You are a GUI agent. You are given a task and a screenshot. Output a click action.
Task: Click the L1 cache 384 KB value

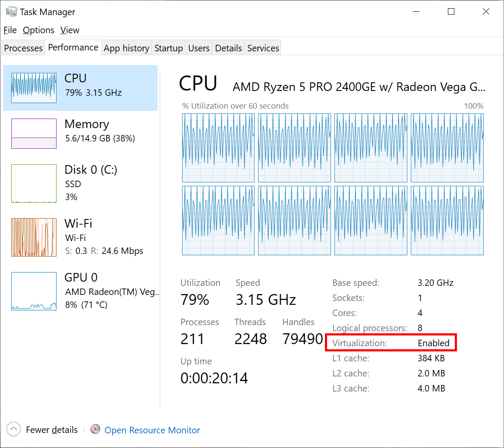pyautogui.click(x=431, y=358)
